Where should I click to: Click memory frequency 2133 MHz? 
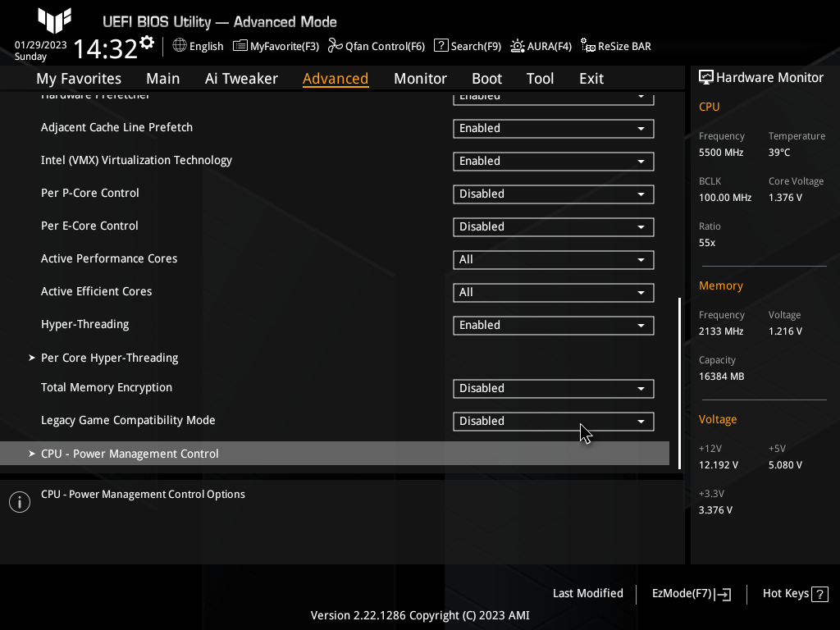(x=721, y=331)
